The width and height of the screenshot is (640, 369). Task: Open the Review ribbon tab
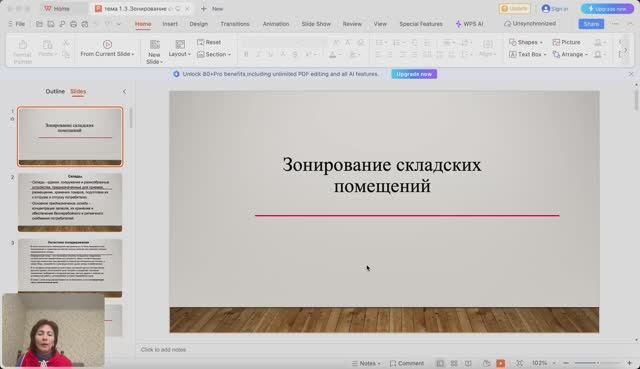(x=352, y=24)
